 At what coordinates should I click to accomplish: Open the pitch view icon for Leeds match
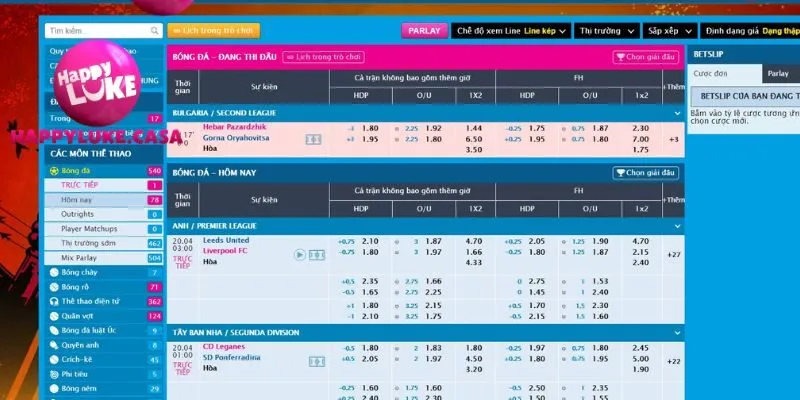pos(315,254)
